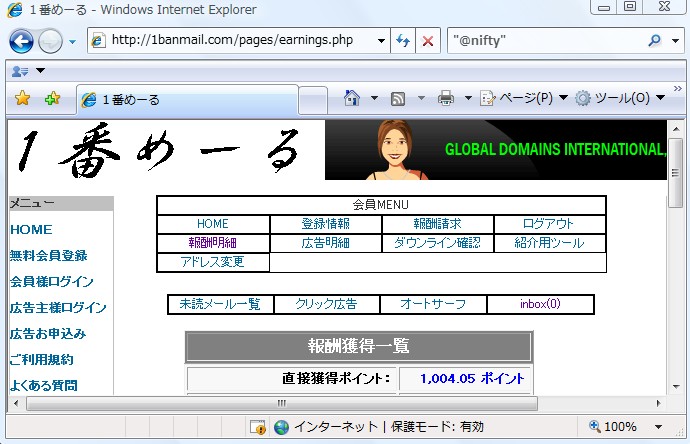Open 紹介用ツール in member menu

[549, 243]
